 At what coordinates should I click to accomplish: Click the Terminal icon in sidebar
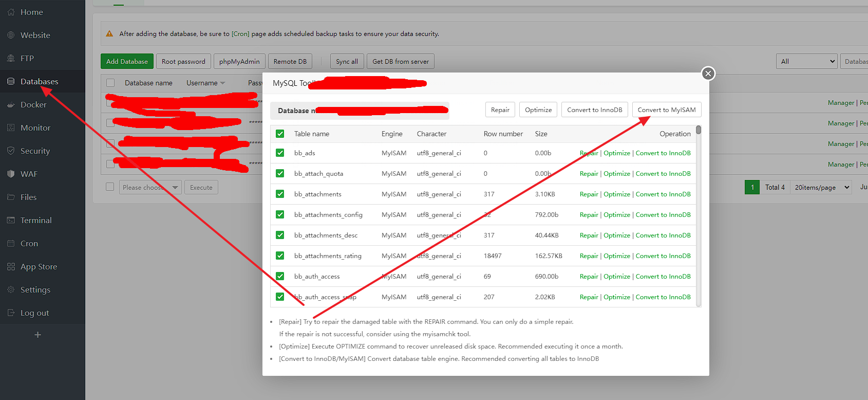point(11,220)
